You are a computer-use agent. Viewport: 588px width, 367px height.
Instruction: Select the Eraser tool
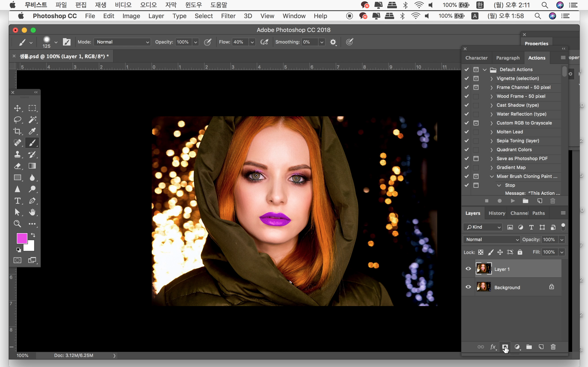point(17,166)
